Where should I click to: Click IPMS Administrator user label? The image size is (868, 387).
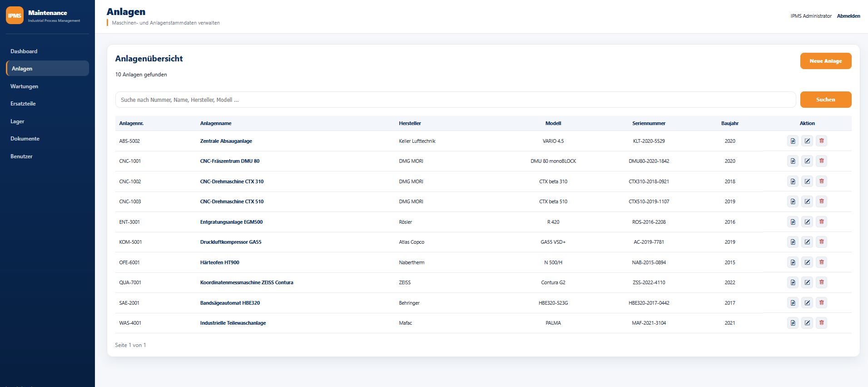811,16
